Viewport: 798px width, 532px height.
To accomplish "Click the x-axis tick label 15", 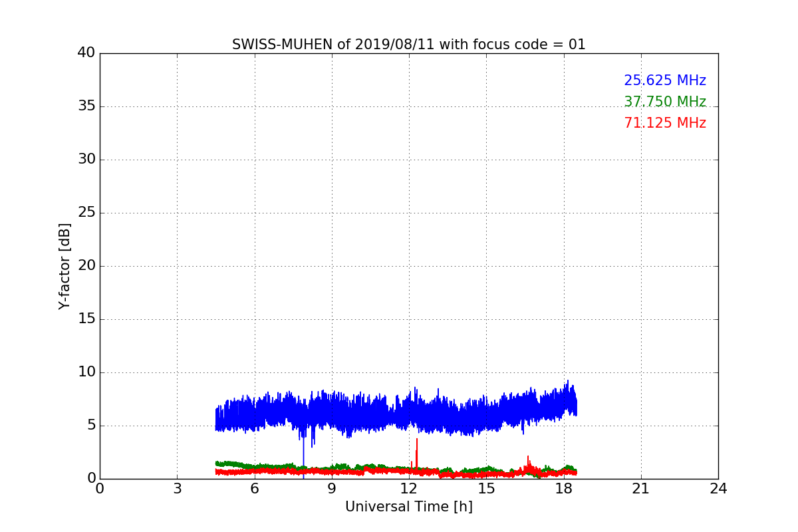I will pyautogui.click(x=486, y=489).
